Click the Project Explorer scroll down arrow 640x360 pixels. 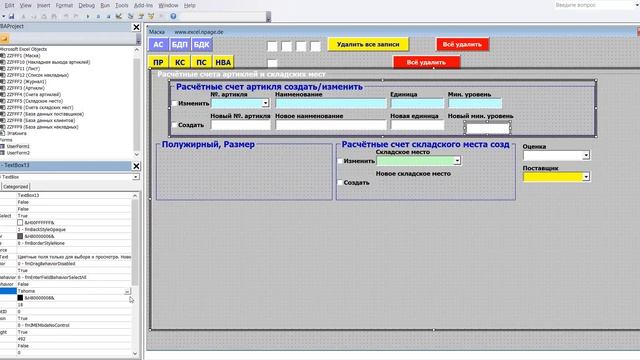[136, 154]
